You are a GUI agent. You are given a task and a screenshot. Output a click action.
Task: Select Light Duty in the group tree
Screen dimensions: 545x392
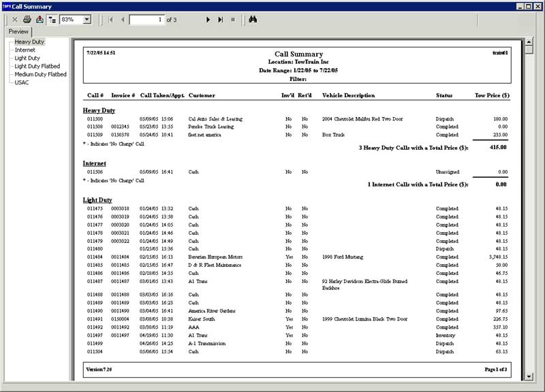pyautogui.click(x=27, y=58)
